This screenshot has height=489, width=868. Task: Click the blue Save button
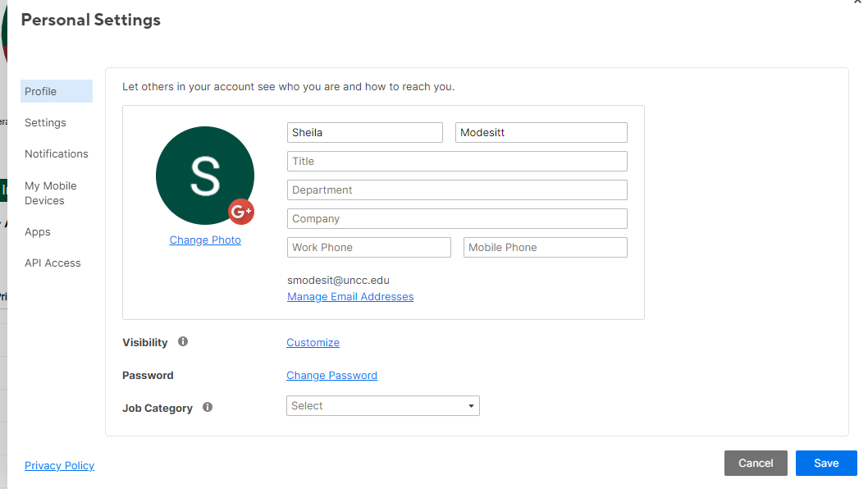(826, 463)
